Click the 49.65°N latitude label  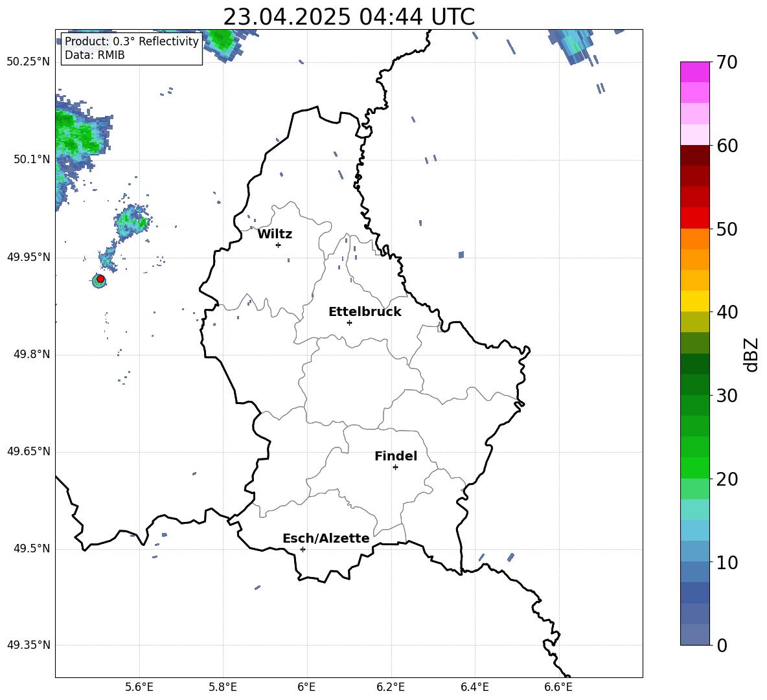click(x=29, y=451)
